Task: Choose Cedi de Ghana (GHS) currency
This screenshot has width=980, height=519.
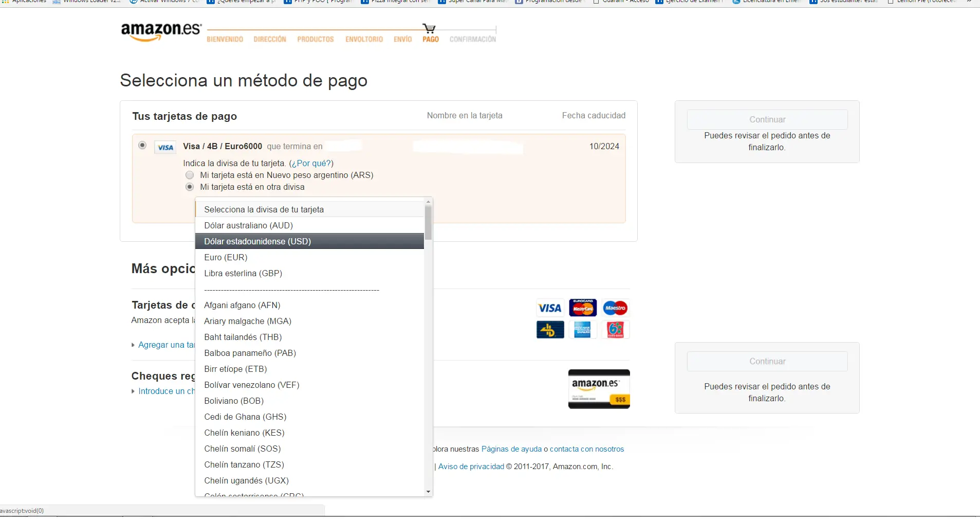Action: point(309,417)
